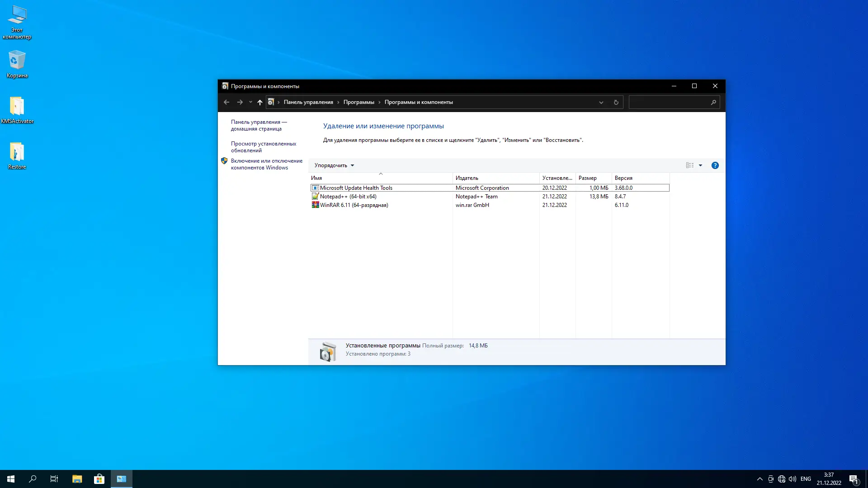
Task: Click the search input field
Action: pyautogui.click(x=669, y=103)
